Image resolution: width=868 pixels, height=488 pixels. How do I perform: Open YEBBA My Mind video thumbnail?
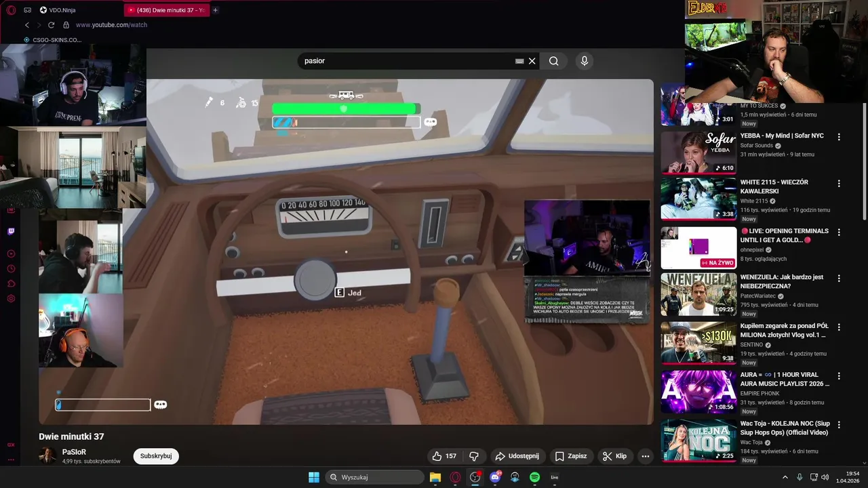(698, 152)
